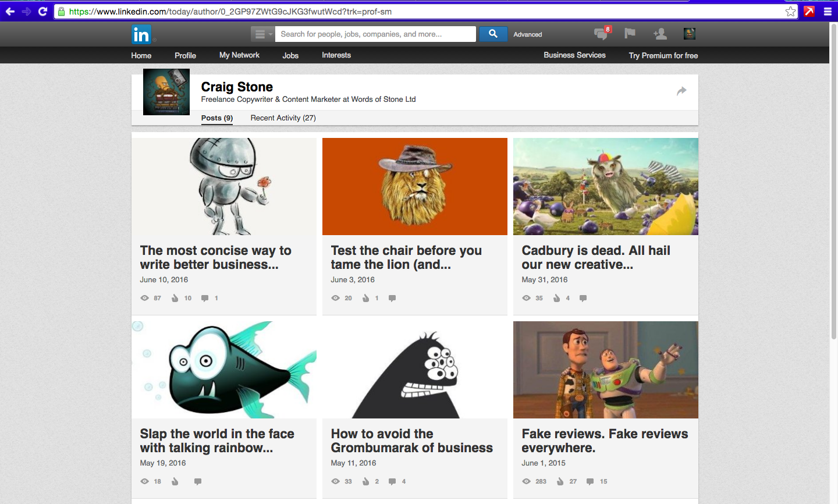This screenshot has width=838, height=504.
Task: Open the Profile menu
Action: point(185,55)
